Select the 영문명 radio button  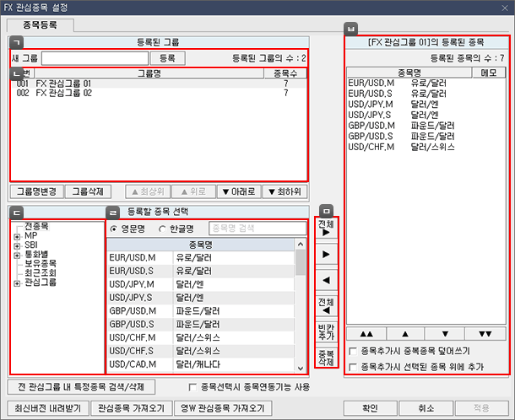[113, 229]
